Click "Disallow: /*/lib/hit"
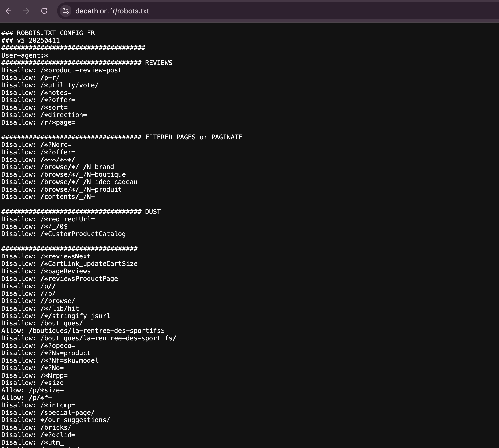Screen dimensions: 499x448 40,308
